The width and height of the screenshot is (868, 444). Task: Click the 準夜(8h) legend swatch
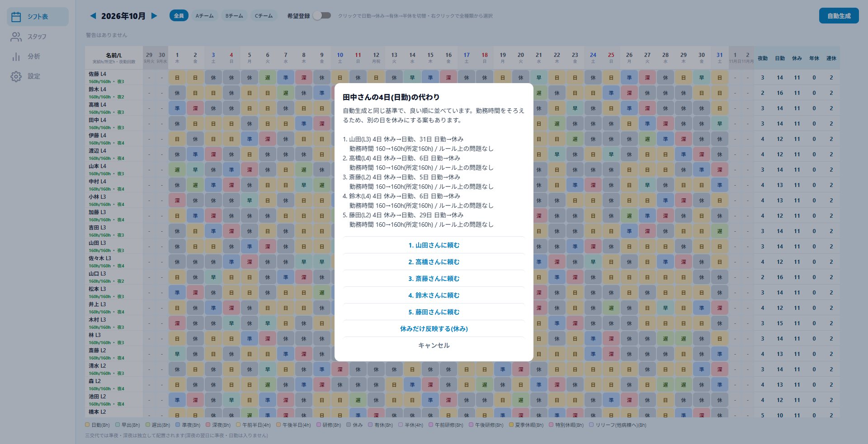(178, 425)
